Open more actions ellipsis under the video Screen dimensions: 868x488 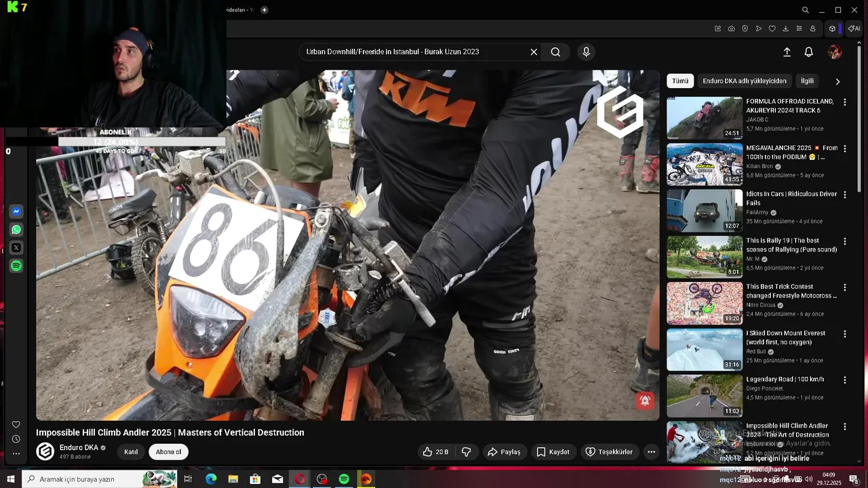click(651, 452)
